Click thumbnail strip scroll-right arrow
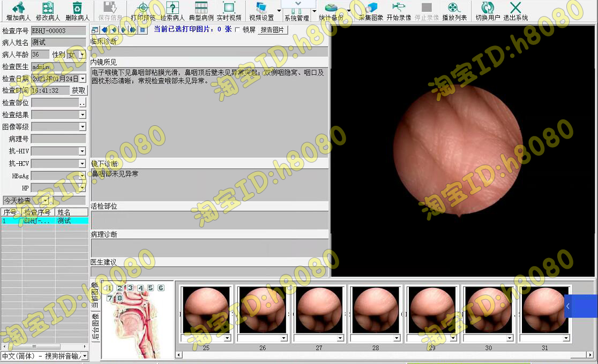This screenshot has width=598, height=364. point(590,355)
